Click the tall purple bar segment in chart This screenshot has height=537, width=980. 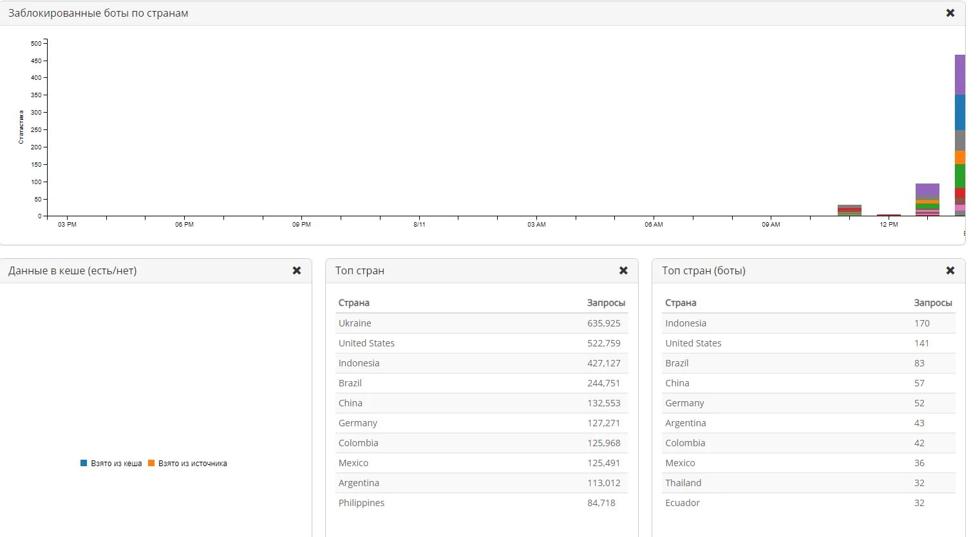(959, 75)
